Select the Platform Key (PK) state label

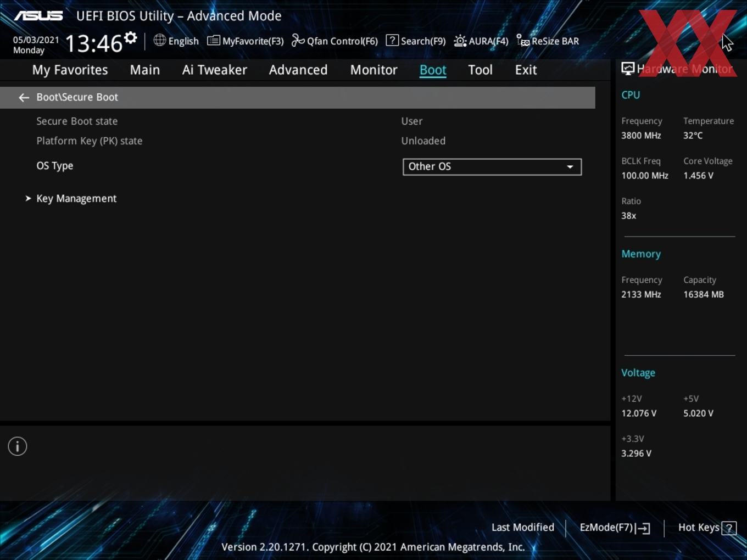pyautogui.click(x=90, y=141)
